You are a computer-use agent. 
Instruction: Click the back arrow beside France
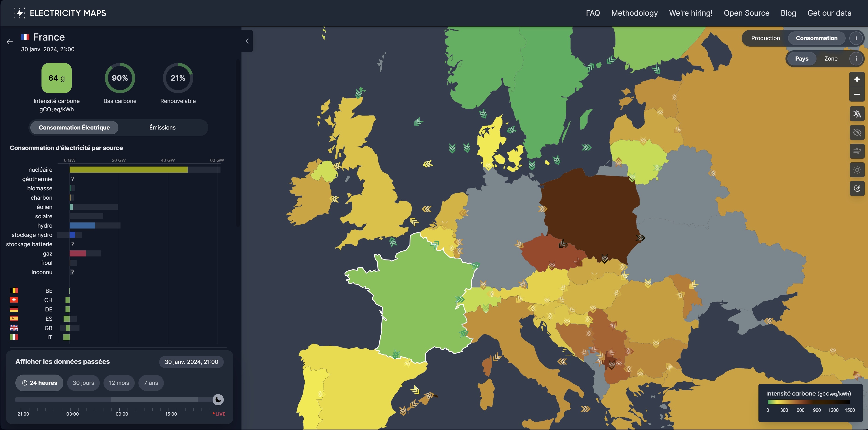[10, 42]
